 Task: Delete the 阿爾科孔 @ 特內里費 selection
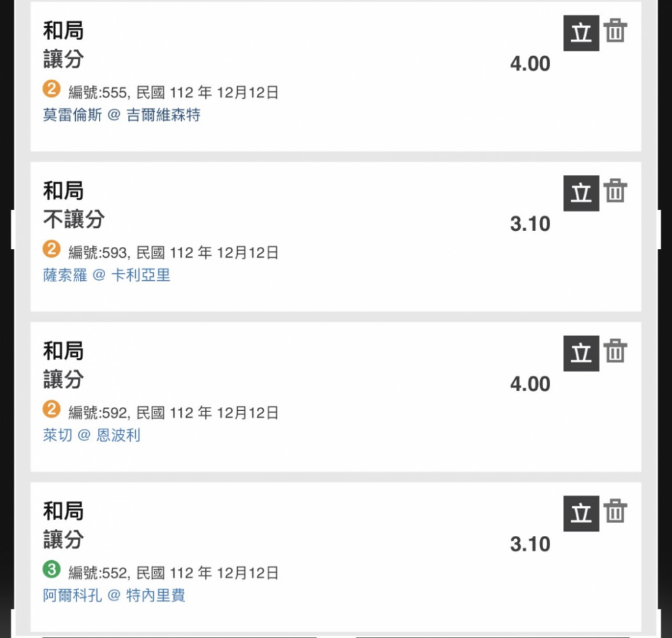click(615, 510)
